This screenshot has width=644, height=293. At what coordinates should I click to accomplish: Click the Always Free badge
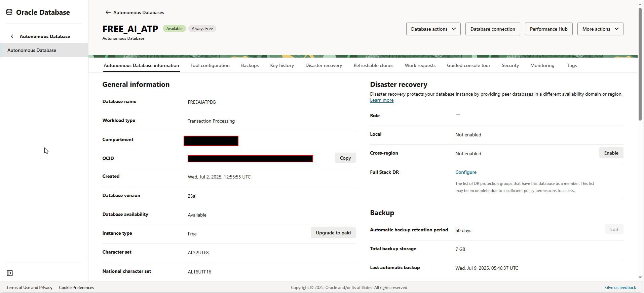coord(202,29)
